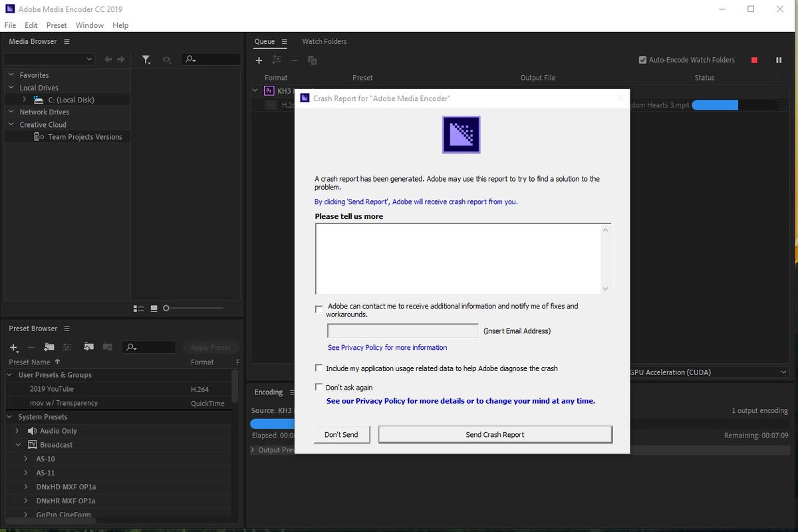Click the delete preset minus icon
Viewport: 798px width, 532px height.
point(31,347)
